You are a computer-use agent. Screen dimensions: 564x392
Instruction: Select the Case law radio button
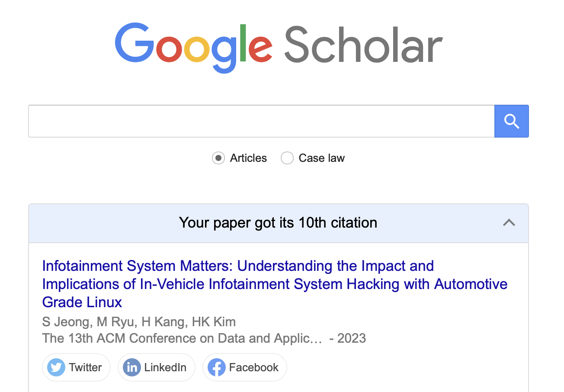pyautogui.click(x=287, y=158)
